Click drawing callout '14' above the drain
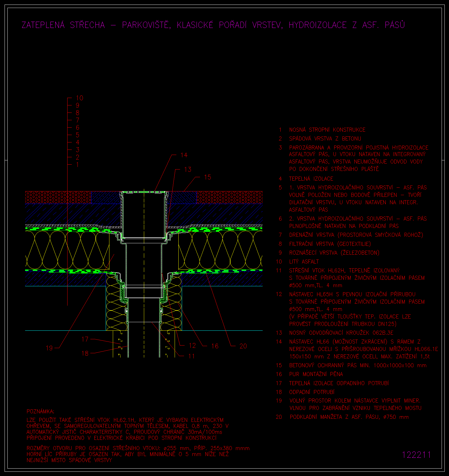Image resolution: width=449 pixels, height=476 pixels. click(184, 155)
